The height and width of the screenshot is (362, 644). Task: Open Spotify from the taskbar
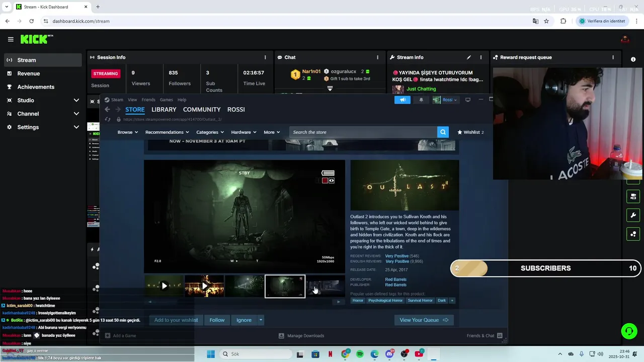tap(360, 354)
